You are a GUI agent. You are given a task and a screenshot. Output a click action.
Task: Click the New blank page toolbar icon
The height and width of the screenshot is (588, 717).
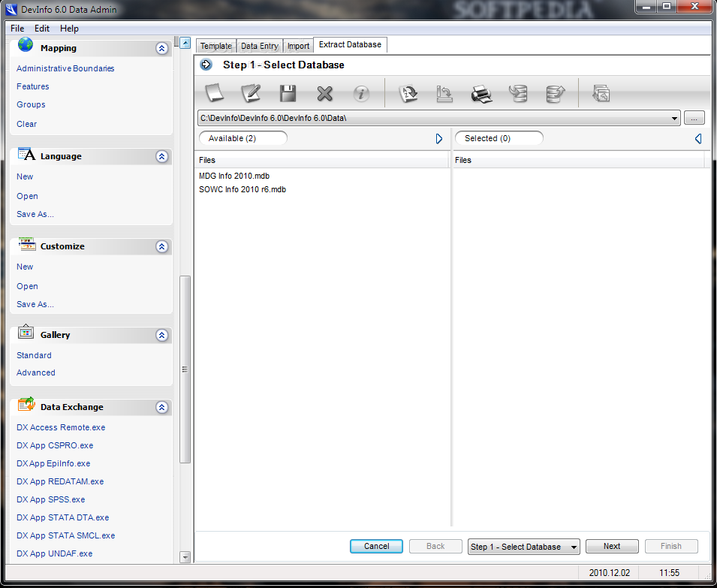(x=214, y=93)
